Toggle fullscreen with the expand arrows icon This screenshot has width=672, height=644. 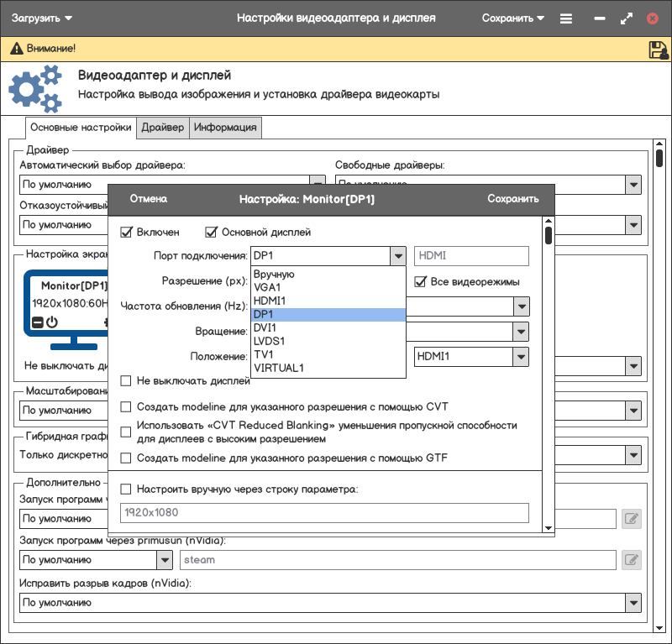[x=626, y=18]
